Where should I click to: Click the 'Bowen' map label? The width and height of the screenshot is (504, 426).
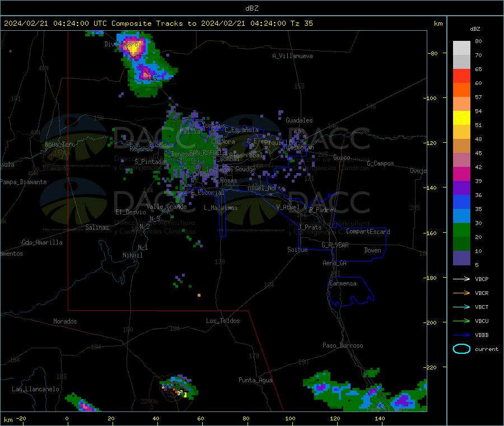coord(372,250)
